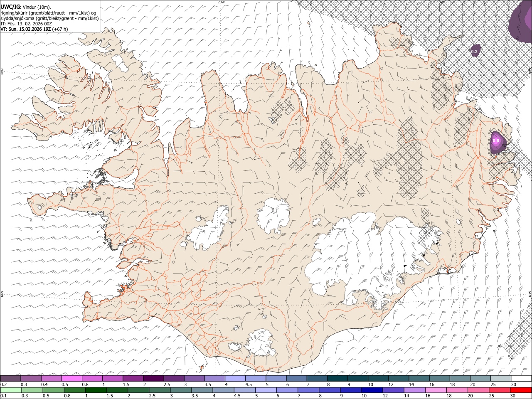This screenshot has width=532, height=399.
Task: Select the dark teal 8 snow-scale swatch
Action: [x=337, y=379]
